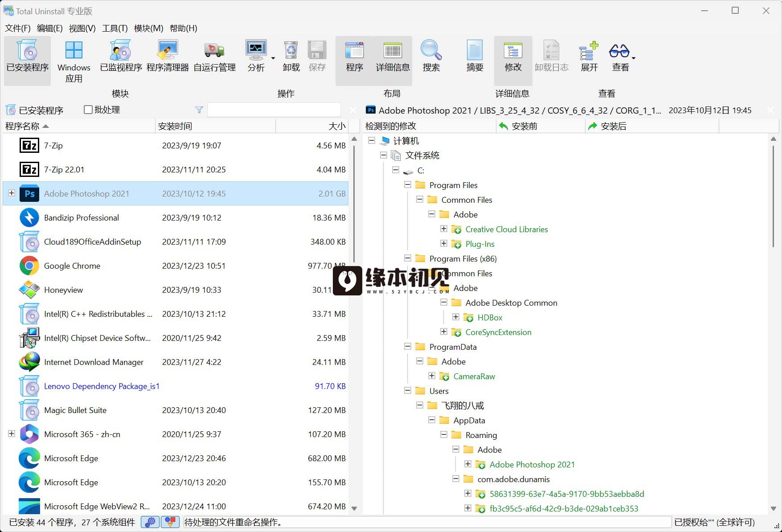Image resolution: width=782 pixels, height=532 pixels.
Task: Click the 安装前 column header
Action: 540,126
